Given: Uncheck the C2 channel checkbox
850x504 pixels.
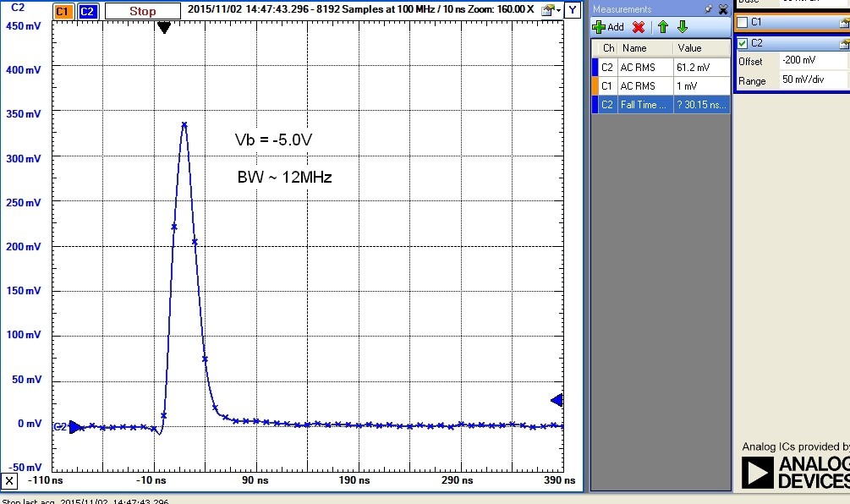Looking at the screenshot, I should [x=743, y=43].
